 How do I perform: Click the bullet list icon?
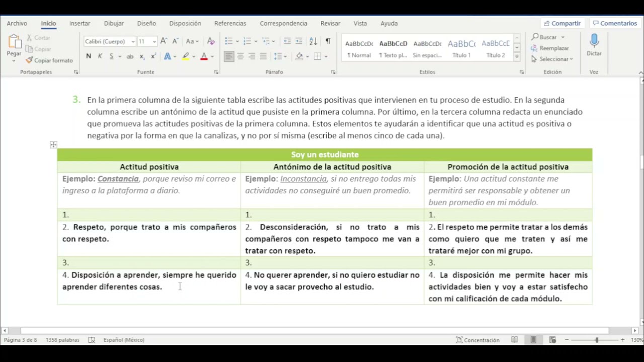tap(229, 41)
